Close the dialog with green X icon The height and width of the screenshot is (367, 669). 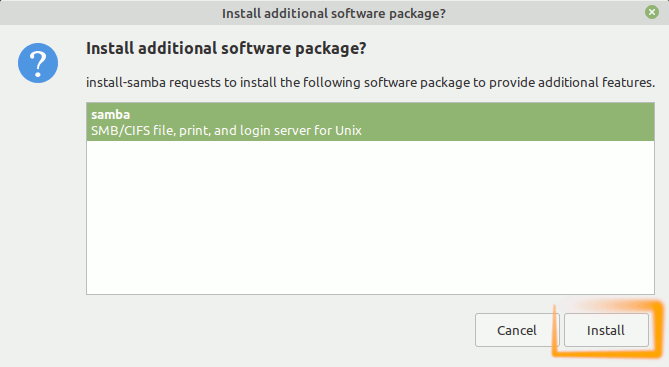tap(652, 12)
